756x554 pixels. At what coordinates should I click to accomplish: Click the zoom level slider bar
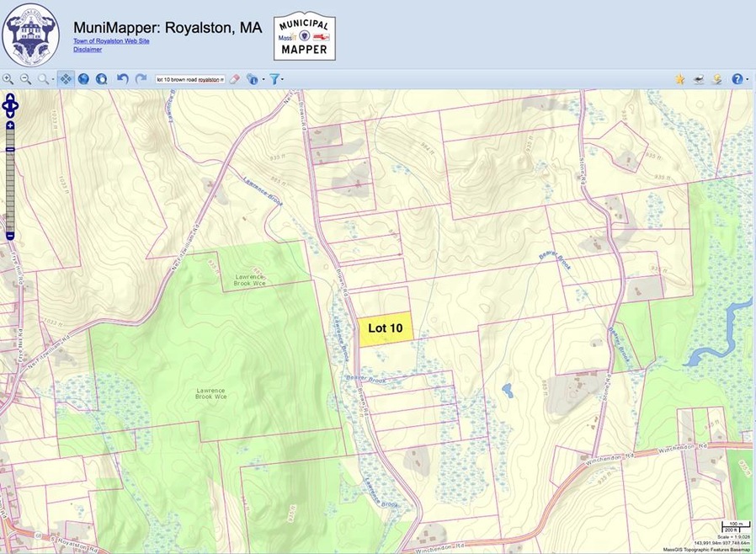pos(10,181)
